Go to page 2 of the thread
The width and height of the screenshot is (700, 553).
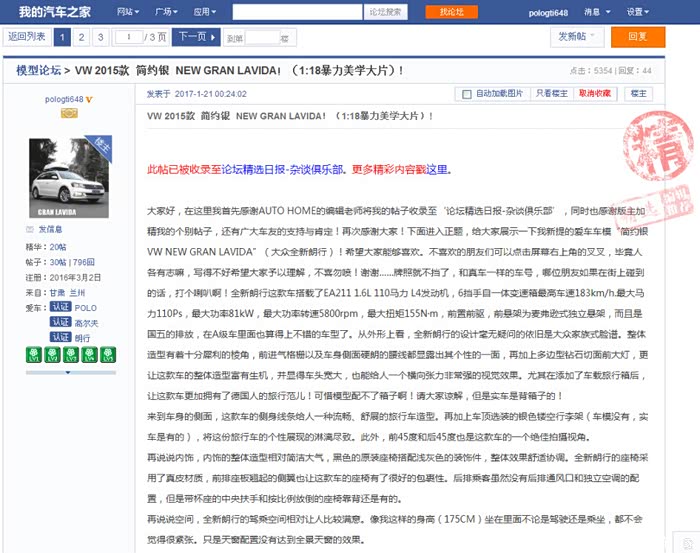pos(81,37)
